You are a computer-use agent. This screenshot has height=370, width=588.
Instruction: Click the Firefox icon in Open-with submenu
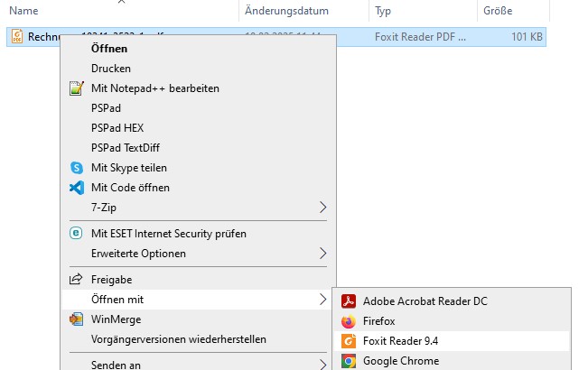click(349, 321)
